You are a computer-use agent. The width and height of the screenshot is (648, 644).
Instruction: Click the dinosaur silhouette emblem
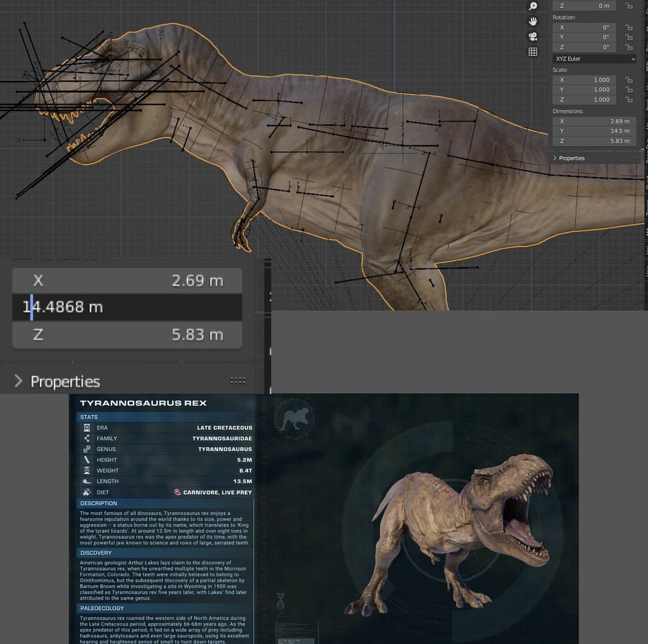point(294,418)
